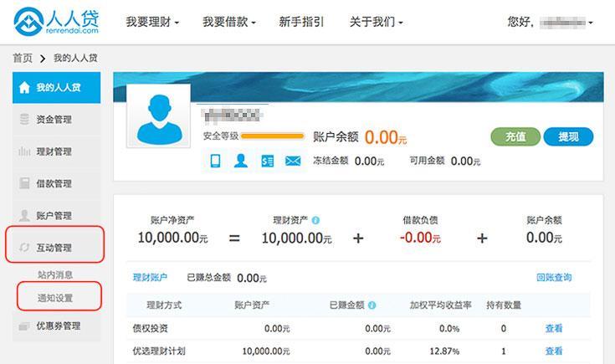The image size is (615, 364).
Task: Open the user account dropdown beside 您好
Action: point(566,23)
